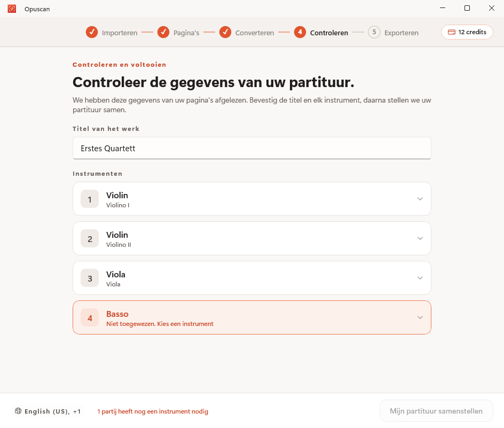Click '1 partij heeft nog een instrument nodig'
This screenshot has width=504, height=428.
pyautogui.click(x=153, y=411)
